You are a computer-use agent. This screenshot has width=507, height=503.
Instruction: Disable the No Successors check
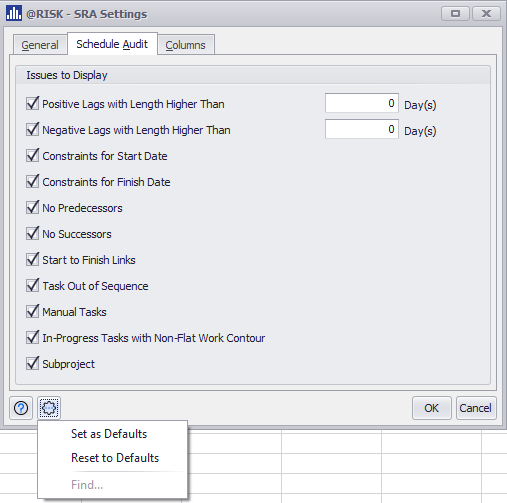[33, 234]
